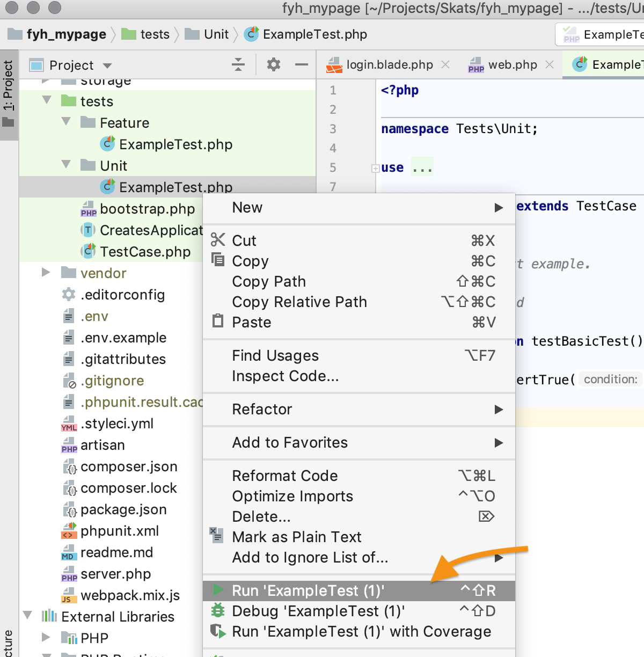Select composer.lock in tree
644x657 pixels.
(x=119, y=488)
